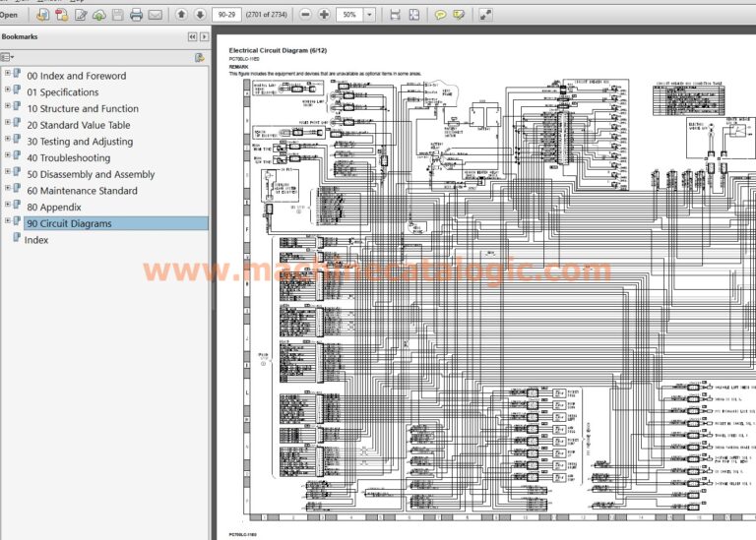Print the document with the printer icon
756x540 pixels.
(x=137, y=15)
